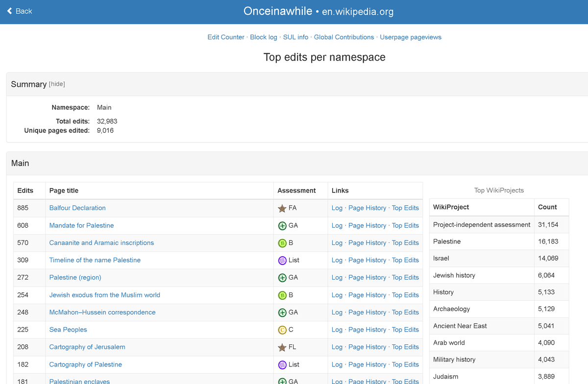Screen dimensions: 588x384
Task: View Top Edits for Balfour Declaration
Action: (405, 208)
